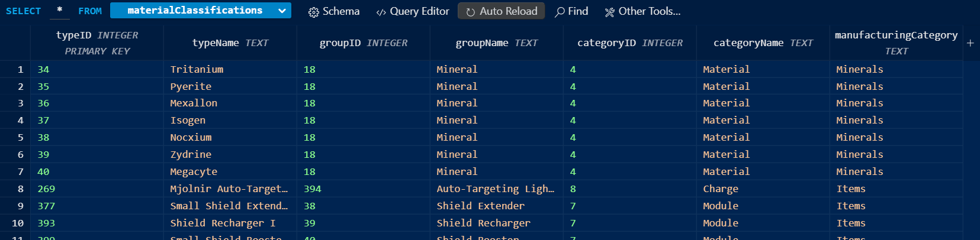
Task: Click the Other Tools wrench icon
Action: [x=609, y=12]
